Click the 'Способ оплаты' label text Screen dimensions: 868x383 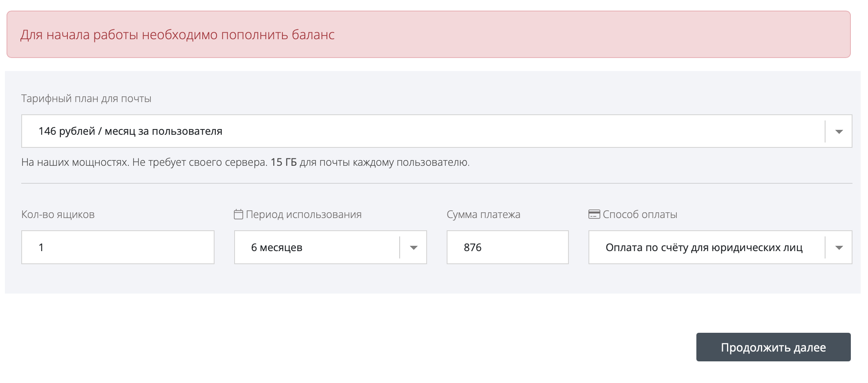click(x=640, y=214)
